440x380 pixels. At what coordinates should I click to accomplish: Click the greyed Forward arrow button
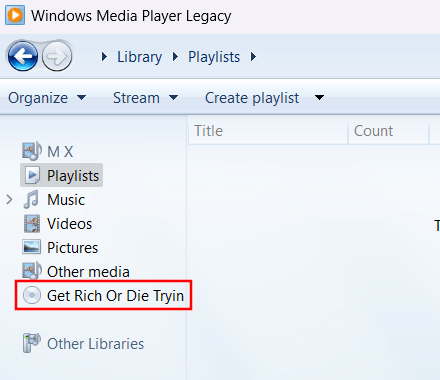pos(57,56)
